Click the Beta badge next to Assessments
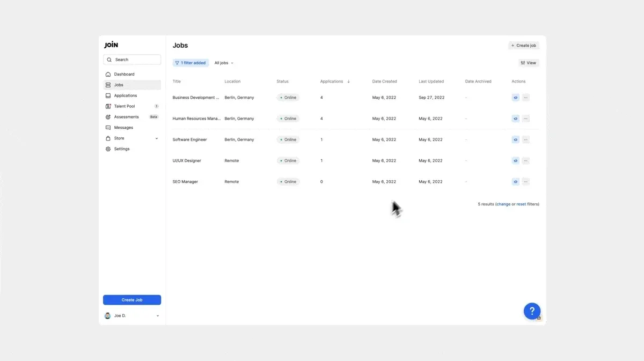 coord(154,117)
